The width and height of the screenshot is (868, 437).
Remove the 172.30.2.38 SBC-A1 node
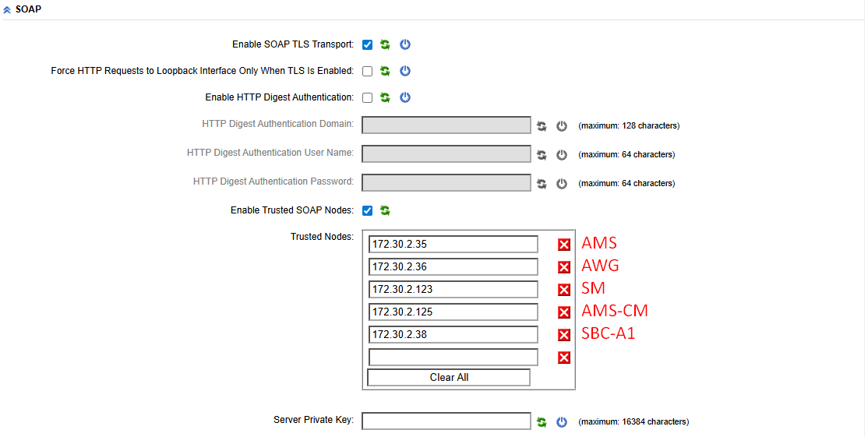click(x=564, y=335)
